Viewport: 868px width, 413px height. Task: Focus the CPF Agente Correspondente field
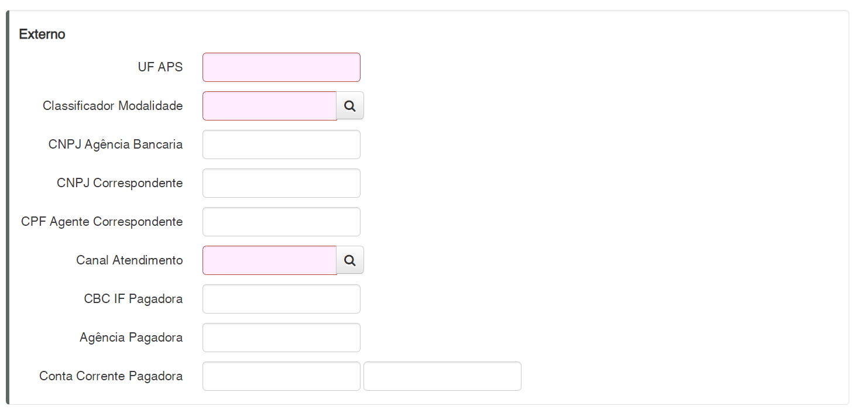281,222
